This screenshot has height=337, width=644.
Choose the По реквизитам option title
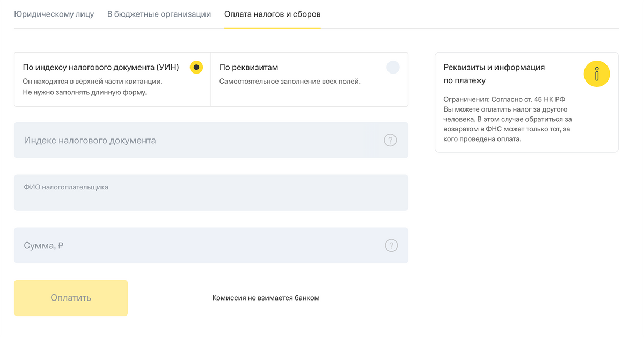(248, 68)
